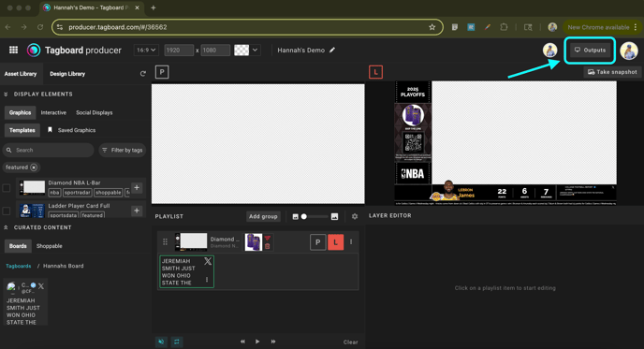The image size is (644, 349).
Task: Focus the template Search field
Action: pos(49,151)
